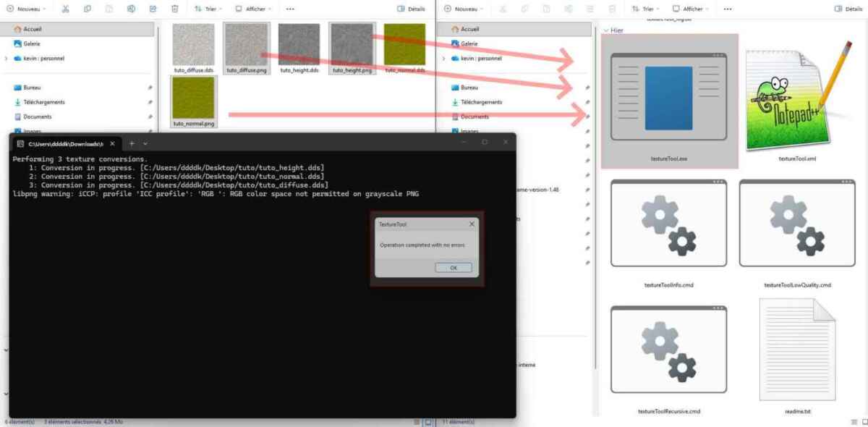The height and width of the screenshot is (427, 868).
Task: Open the terminal new-tab dropdown arrow
Action: point(145,143)
